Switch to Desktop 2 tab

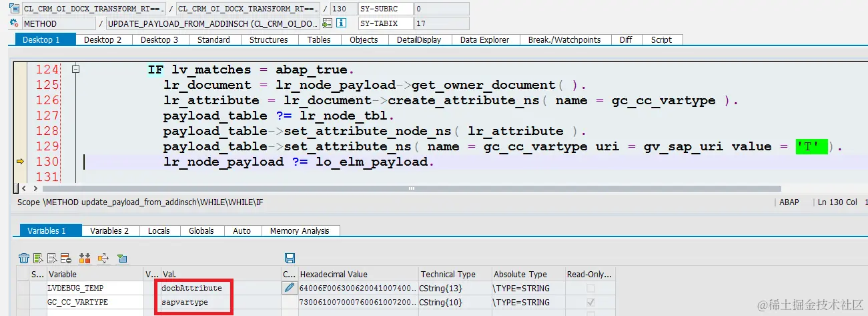point(103,40)
